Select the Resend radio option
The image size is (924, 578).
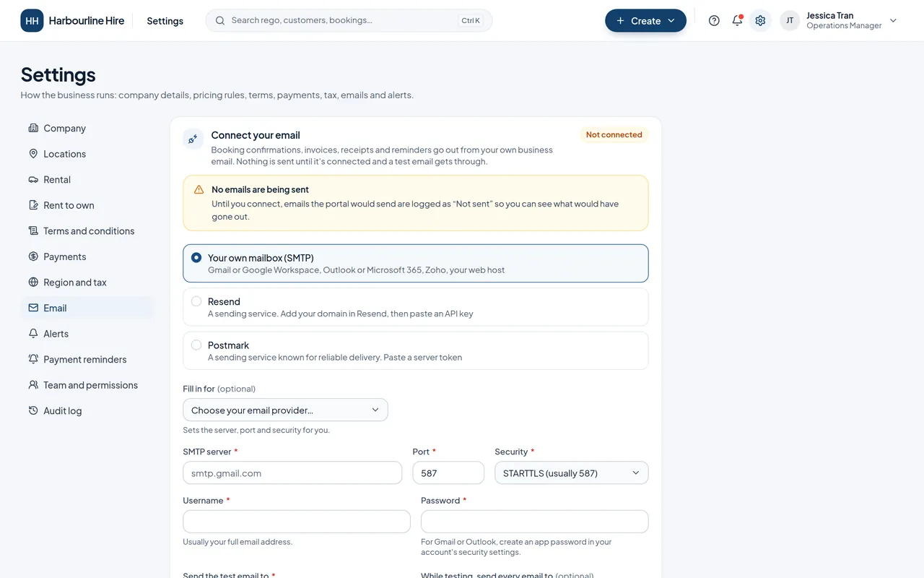pyautogui.click(x=196, y=301)
